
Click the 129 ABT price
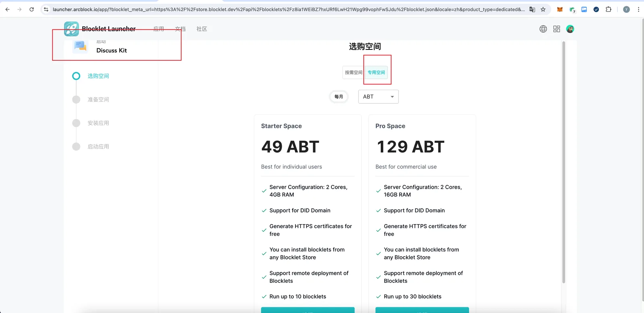411,147
